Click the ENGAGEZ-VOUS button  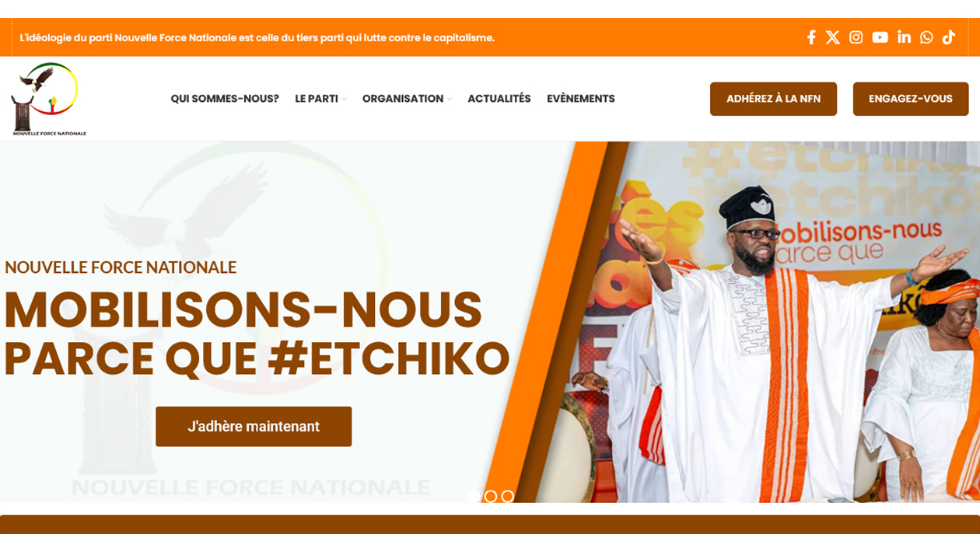click(x=911, y=99)
